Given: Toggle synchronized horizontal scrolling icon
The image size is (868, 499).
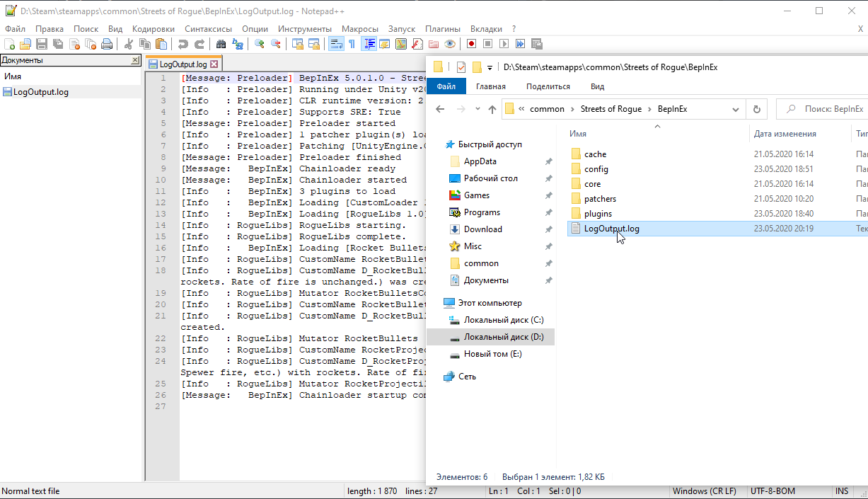Looking at the screenshot, I should (313, 44).
